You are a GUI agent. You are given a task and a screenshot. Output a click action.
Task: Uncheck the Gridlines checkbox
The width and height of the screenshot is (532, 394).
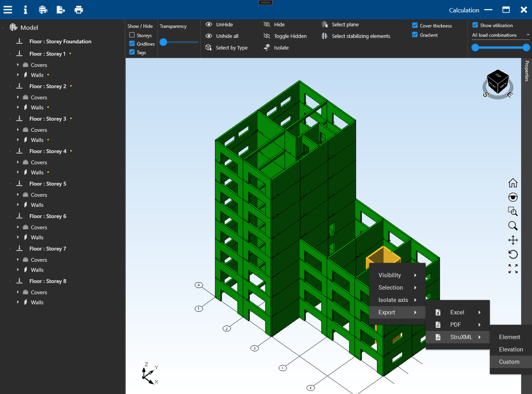(132, 44)
